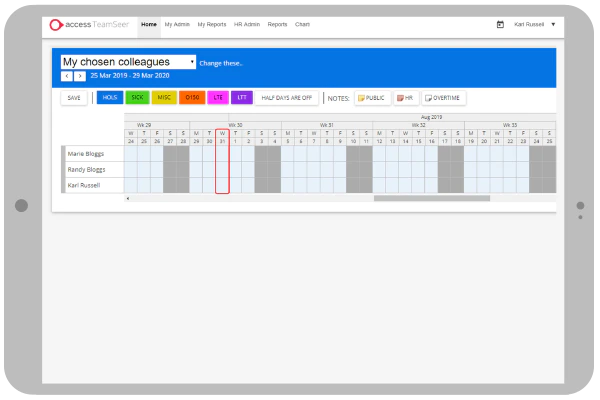Screen dimensions: 600x400
Task: Click the scrollbar left arrow
Action: (x=128, y=198)
